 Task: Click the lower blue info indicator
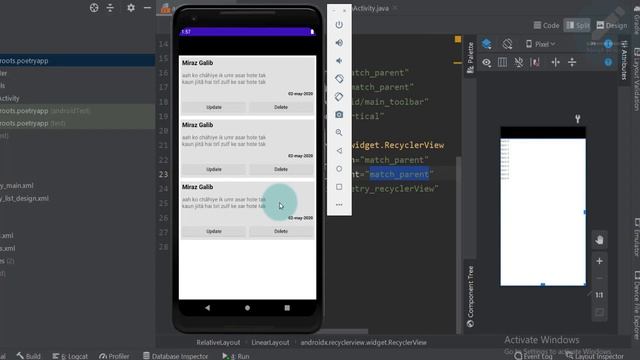(x=608, y=62)
